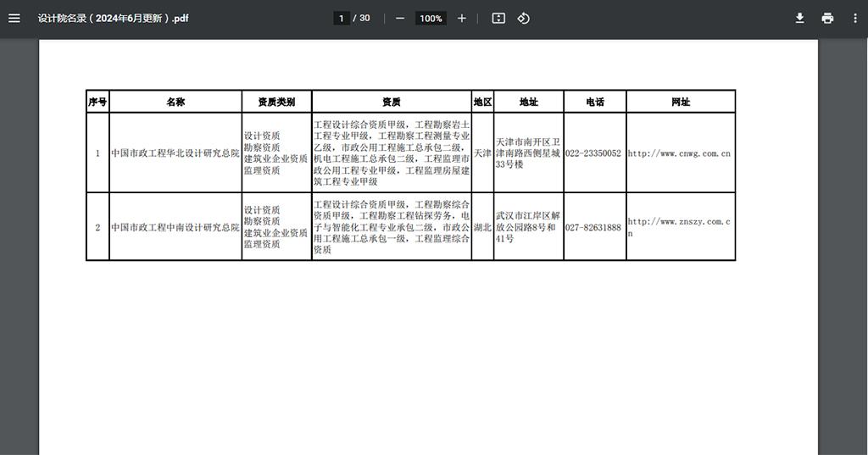Click the 地址 column header
Screen dimensions: 868x455
tap(529, 102)
